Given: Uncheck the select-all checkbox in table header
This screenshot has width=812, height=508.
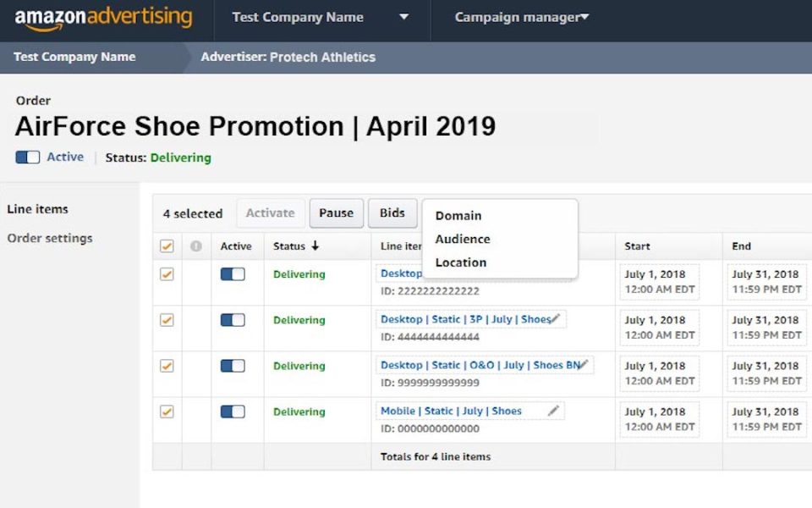Looking at the screenshot, I should 167,246.
